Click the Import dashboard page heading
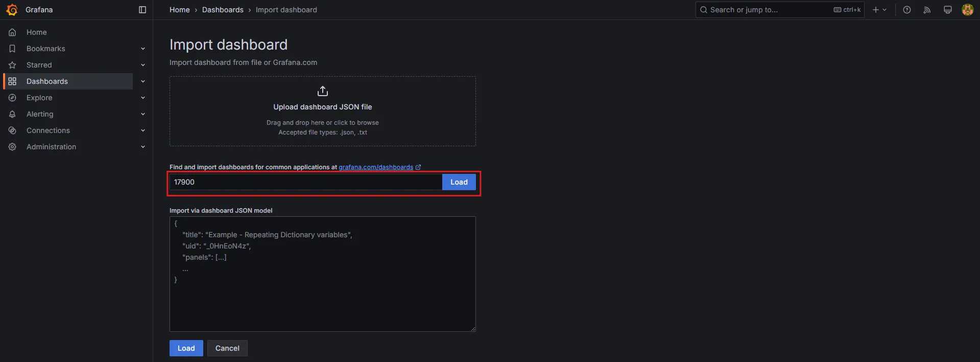 (228, 44)
